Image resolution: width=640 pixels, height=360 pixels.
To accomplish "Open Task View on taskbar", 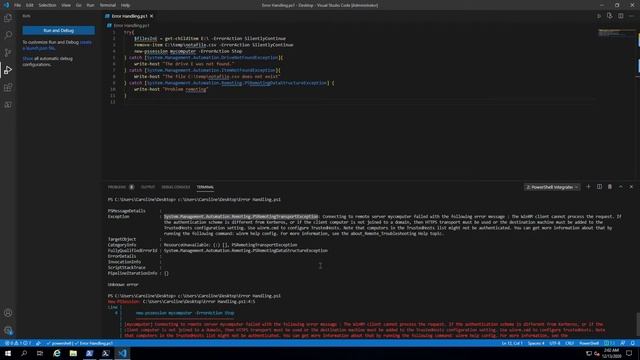I will (40, 353).
